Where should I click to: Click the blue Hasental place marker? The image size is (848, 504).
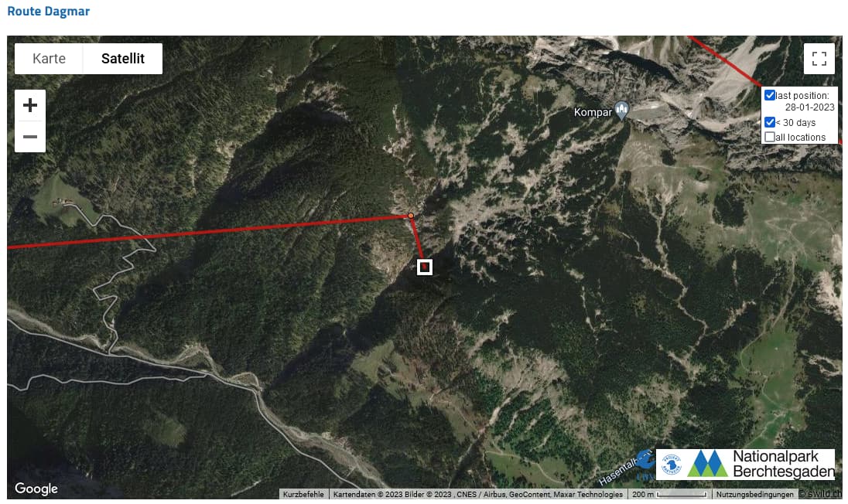(x=645, y=461)
